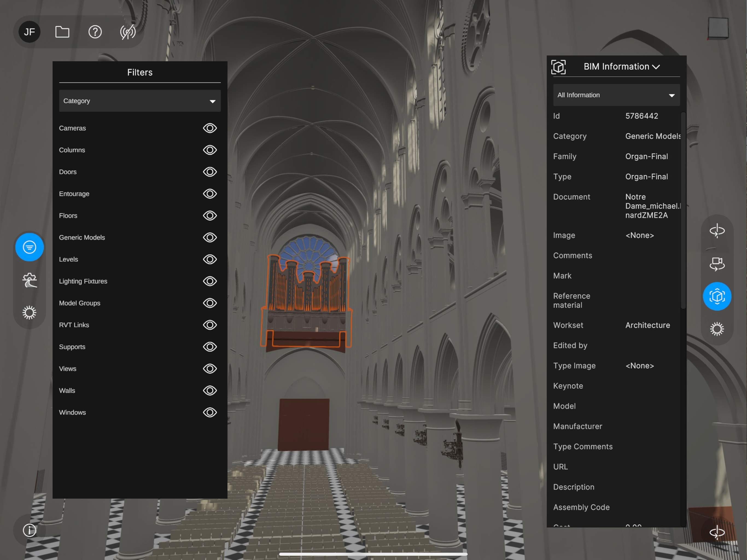Open the Category filter dropdown
This screenshot has width=747, height=560.
pyautogui.click(x=140, y=101)
